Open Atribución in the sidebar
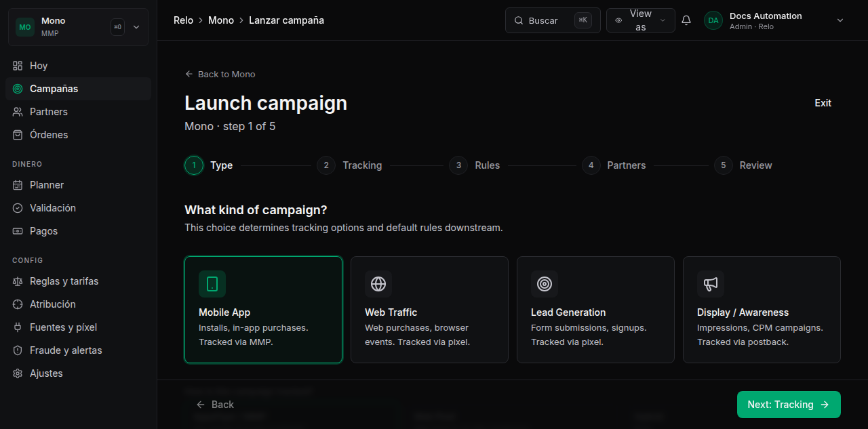 coord(78,304)
